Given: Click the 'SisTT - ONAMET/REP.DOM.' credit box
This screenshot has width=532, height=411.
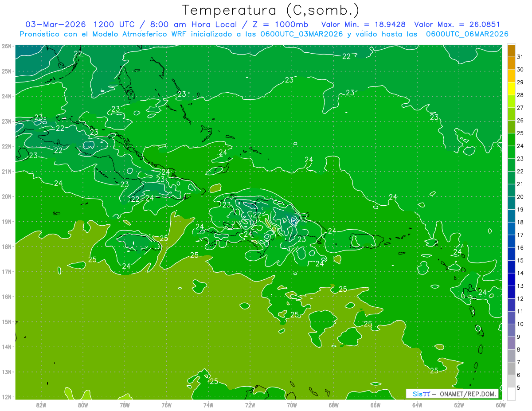Looking at the screenshot, I should pyautogui.click(x=452, y=394).
